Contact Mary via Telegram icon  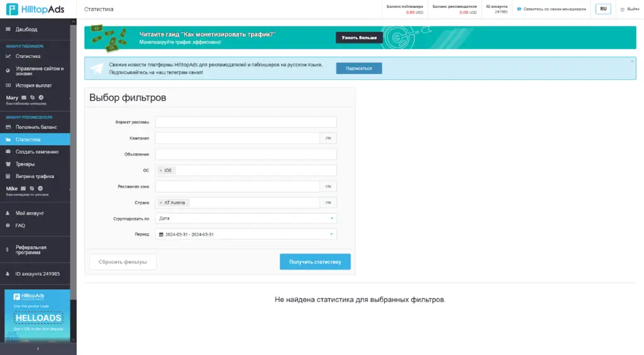tap(41, 98)
